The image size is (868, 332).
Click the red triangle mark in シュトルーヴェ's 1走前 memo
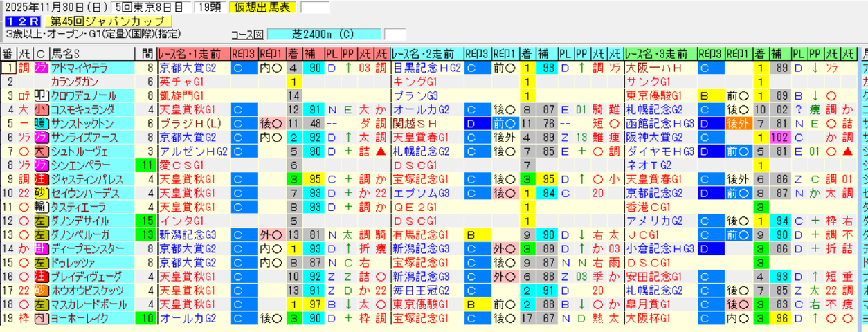381,151
